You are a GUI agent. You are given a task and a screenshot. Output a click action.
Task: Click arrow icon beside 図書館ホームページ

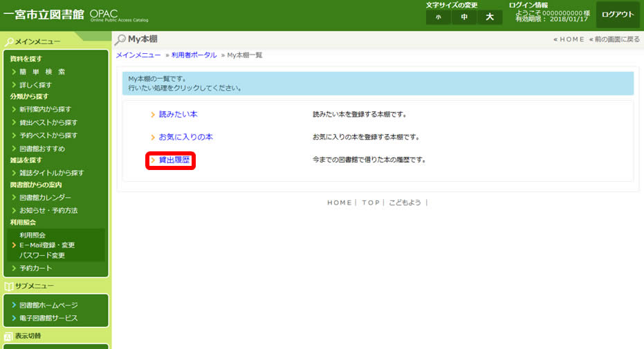14,305
